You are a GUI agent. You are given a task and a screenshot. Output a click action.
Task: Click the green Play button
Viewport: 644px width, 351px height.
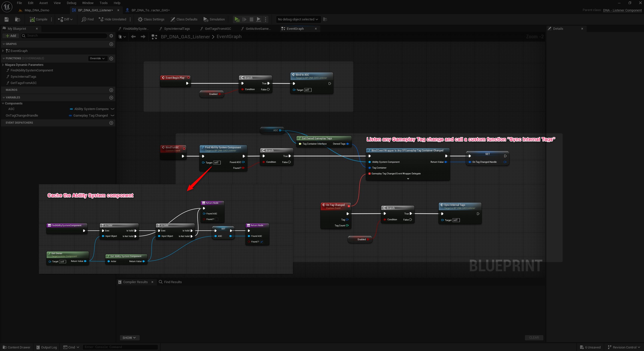tap(237, 19)
